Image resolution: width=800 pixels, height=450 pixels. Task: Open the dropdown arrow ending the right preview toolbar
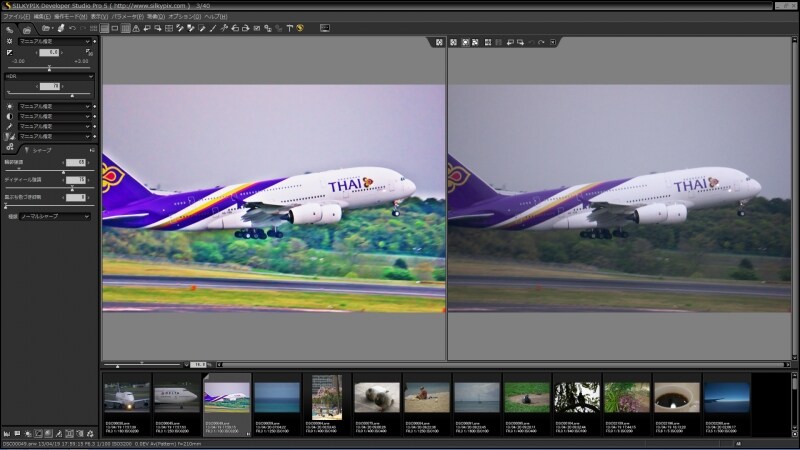(x=553, y=42)
